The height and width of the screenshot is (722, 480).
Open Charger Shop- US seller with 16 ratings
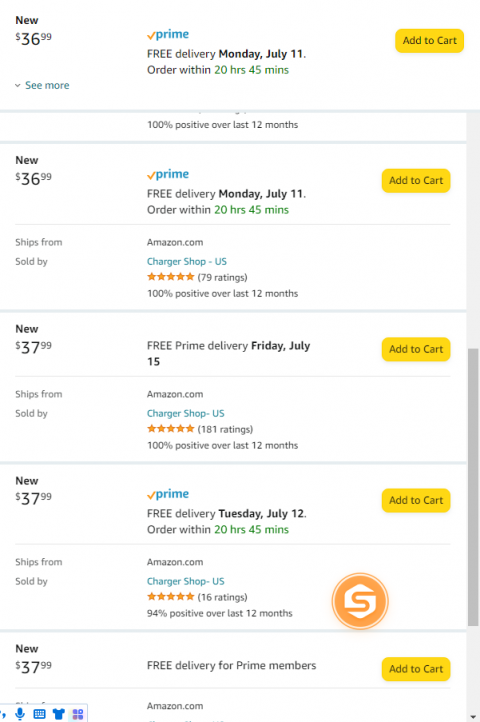point(186,581)
